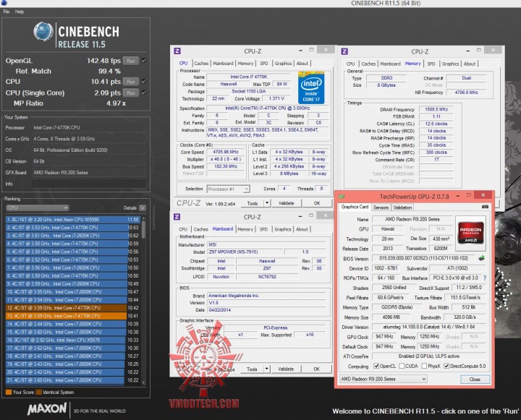Switch to SPD tab in CPU-Z Memory window
Screen dimensions: 521x420
point(431,64)
